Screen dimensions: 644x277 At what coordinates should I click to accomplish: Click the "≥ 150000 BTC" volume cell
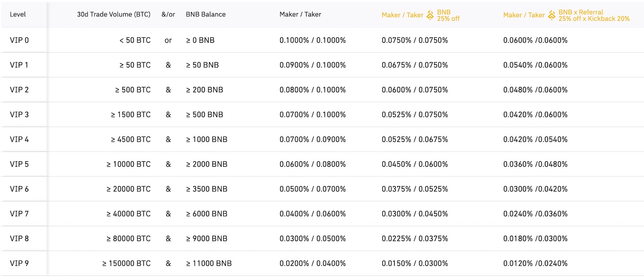(x=127, y=263)
